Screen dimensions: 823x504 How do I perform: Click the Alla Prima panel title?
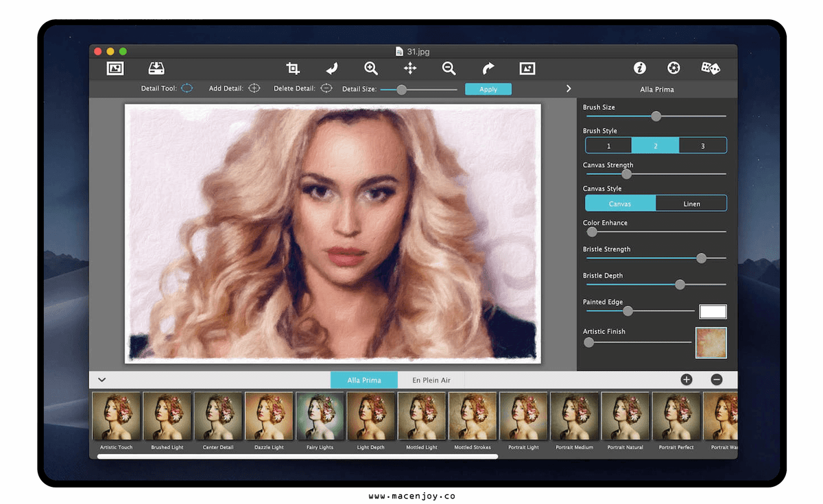(657, 89)
